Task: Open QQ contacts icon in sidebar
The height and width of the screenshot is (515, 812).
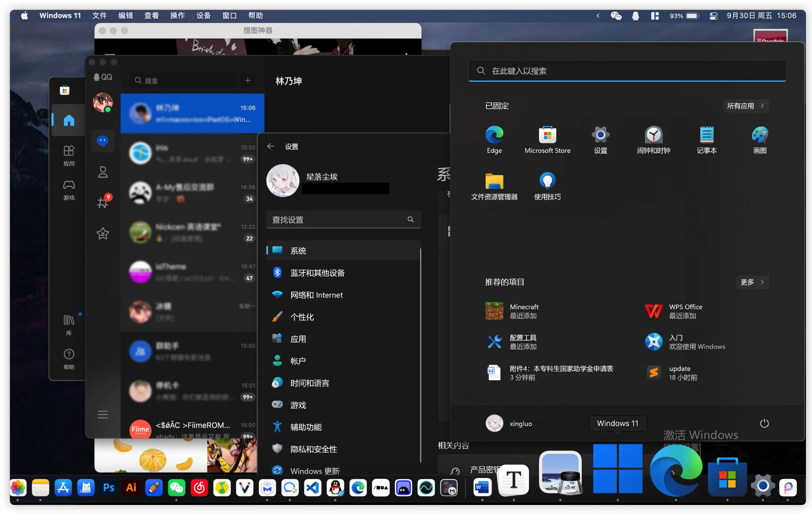Action: pyautogui.click(x=103, y=172)
